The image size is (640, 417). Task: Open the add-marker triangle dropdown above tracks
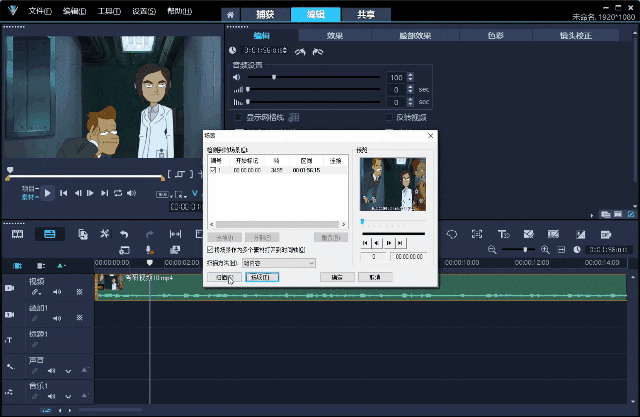click(61, 266)
